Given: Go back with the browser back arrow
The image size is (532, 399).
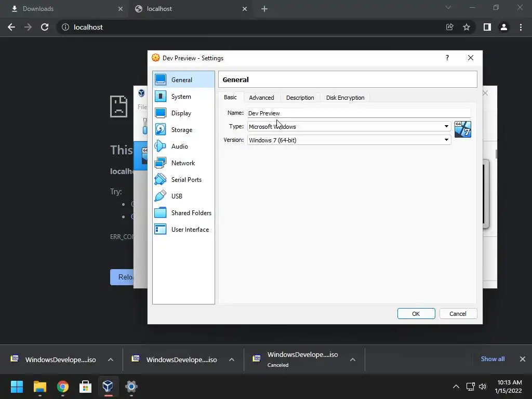Looking at the screenshot, I should tap(11, 27).
